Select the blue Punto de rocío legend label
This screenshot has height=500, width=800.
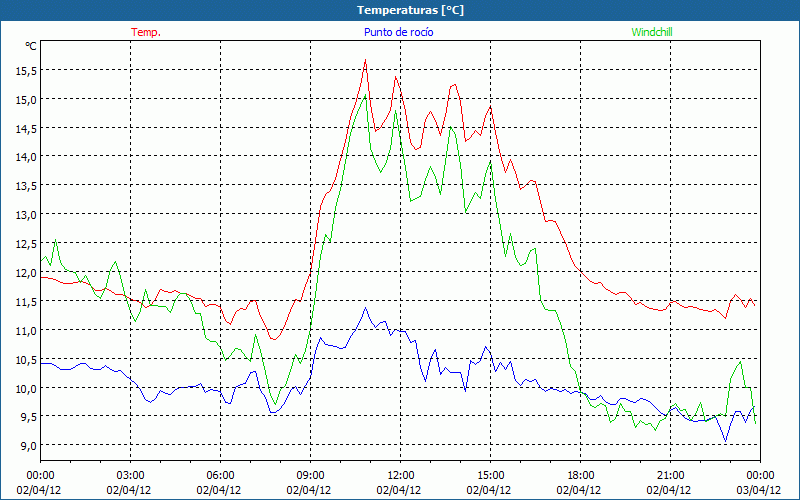pyautogui.click(x=398, y=32)
